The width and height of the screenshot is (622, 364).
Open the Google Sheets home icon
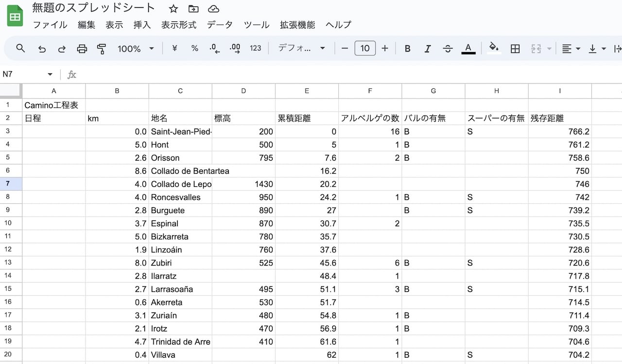[15, 16]
